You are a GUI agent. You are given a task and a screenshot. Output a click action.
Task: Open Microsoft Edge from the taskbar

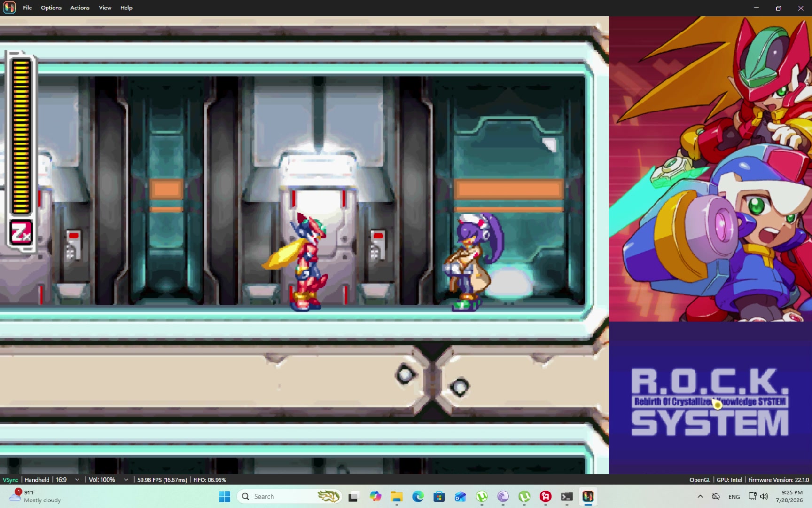(418, 496)
